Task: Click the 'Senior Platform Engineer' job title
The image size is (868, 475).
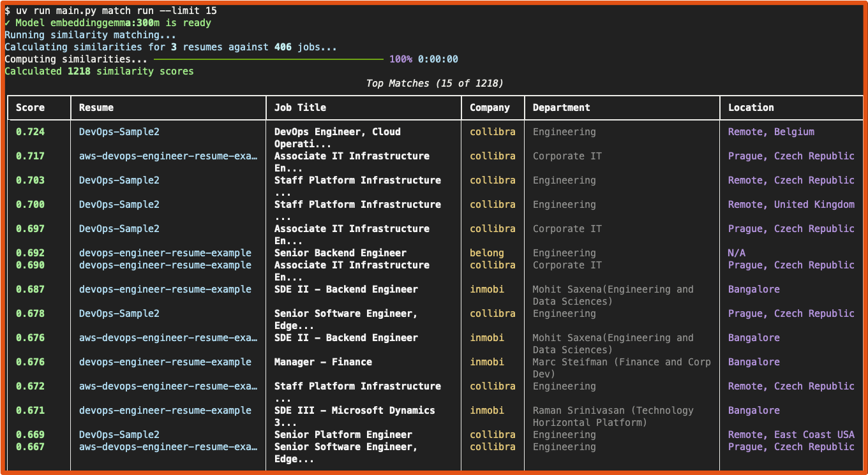Action: click(x=343, y=435)
